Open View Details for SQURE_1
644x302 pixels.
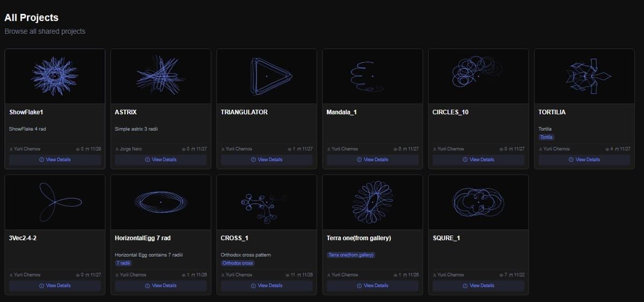point(478,285)
